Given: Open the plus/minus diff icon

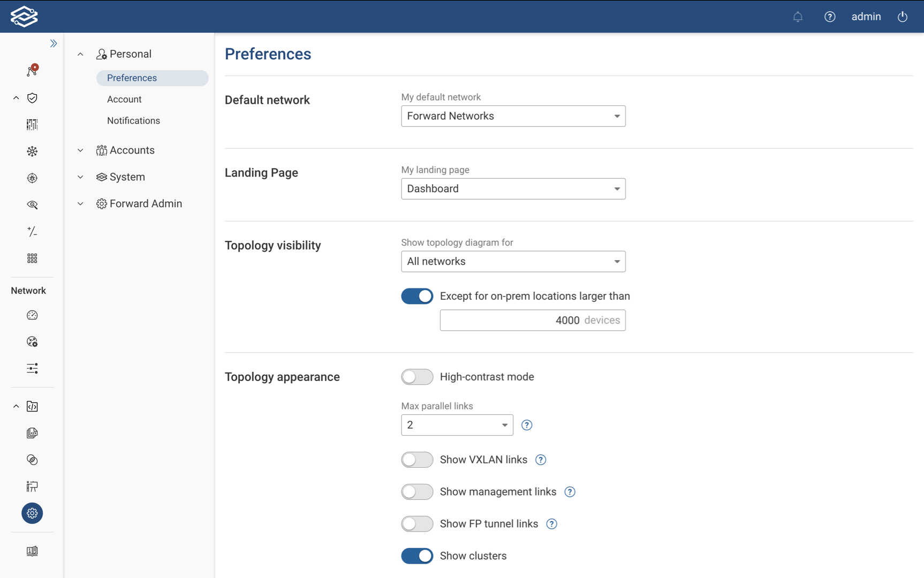Looking at the screenshot, I should coord(32,232).
